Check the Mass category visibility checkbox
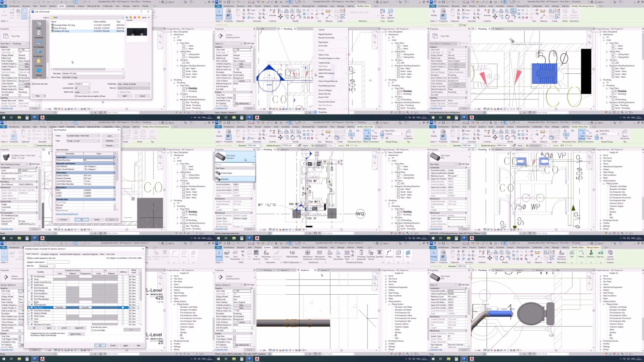This screenshot has width=644, height=362. (x=31, y=322)
